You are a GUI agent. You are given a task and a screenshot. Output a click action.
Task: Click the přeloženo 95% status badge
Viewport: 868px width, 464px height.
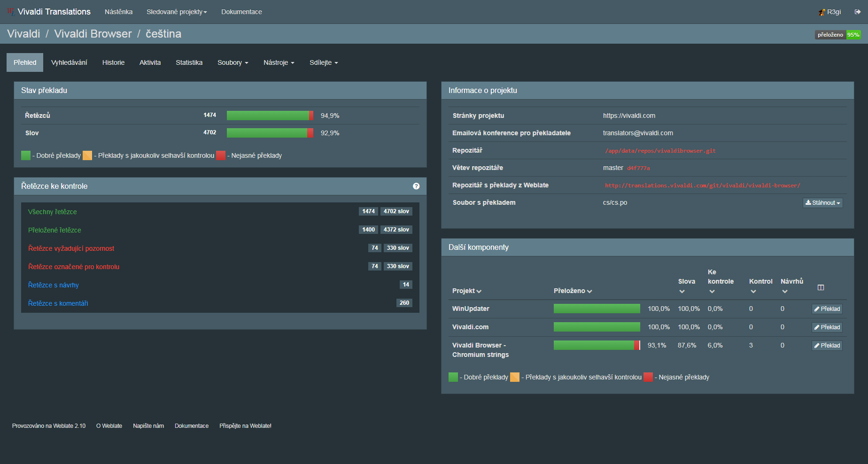(x=837, y=35)
